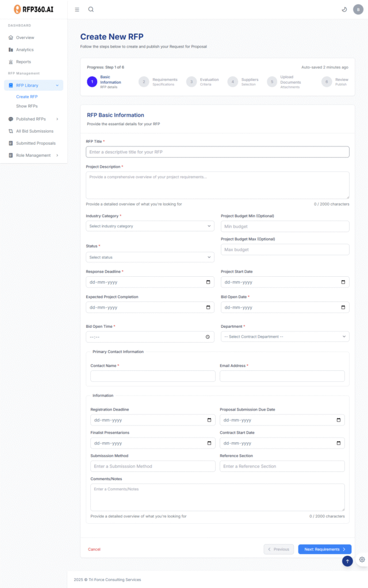
Task: Click the Cancel link
Action: coord(94,550)
